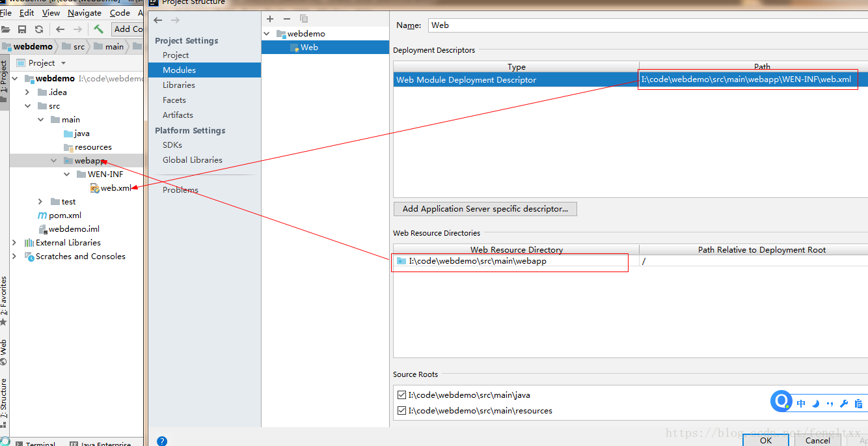Click the blue Q input method logo
The image size is (868, 446).
coord(781,401)
